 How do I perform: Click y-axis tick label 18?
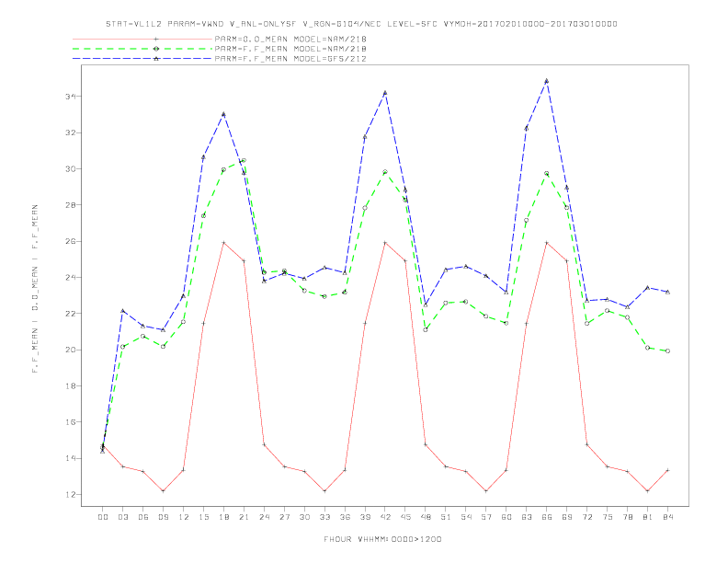[71, 386]
